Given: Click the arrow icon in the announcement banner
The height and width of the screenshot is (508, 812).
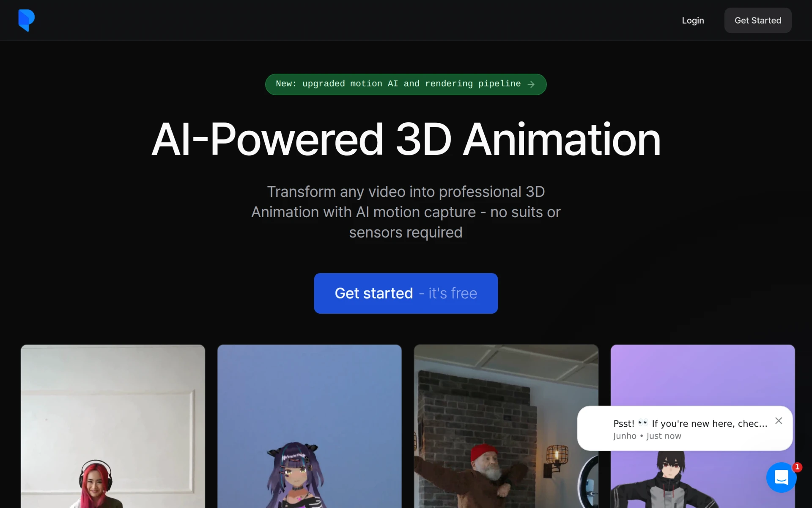Looking at the screenshot, I should (531, 84).
